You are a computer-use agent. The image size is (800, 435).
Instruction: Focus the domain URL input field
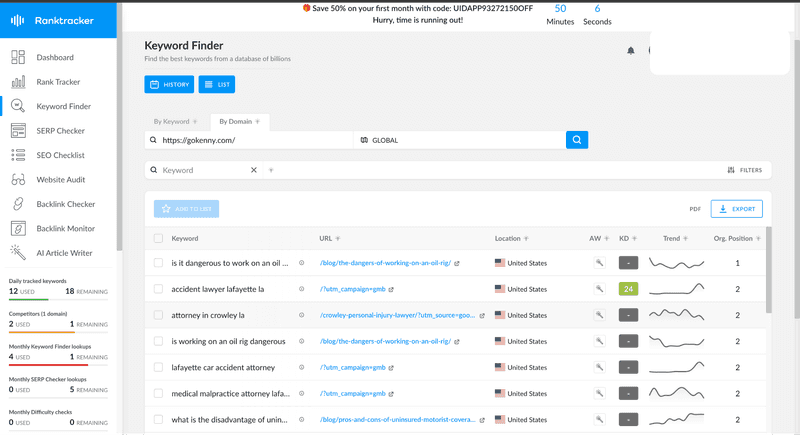[255, 140]
